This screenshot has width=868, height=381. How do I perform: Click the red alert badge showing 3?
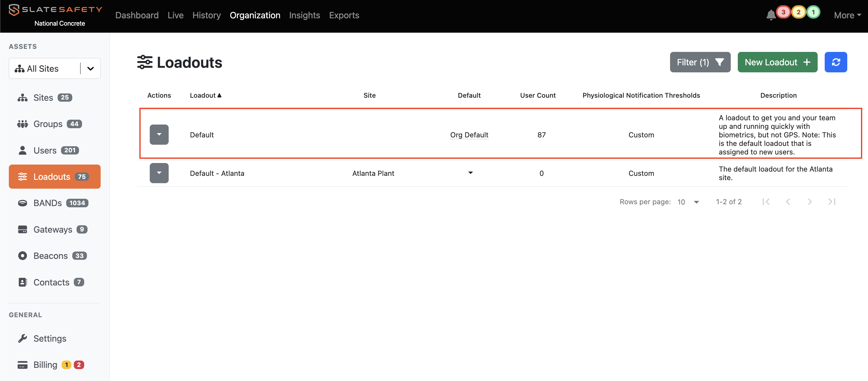point(783,13)
